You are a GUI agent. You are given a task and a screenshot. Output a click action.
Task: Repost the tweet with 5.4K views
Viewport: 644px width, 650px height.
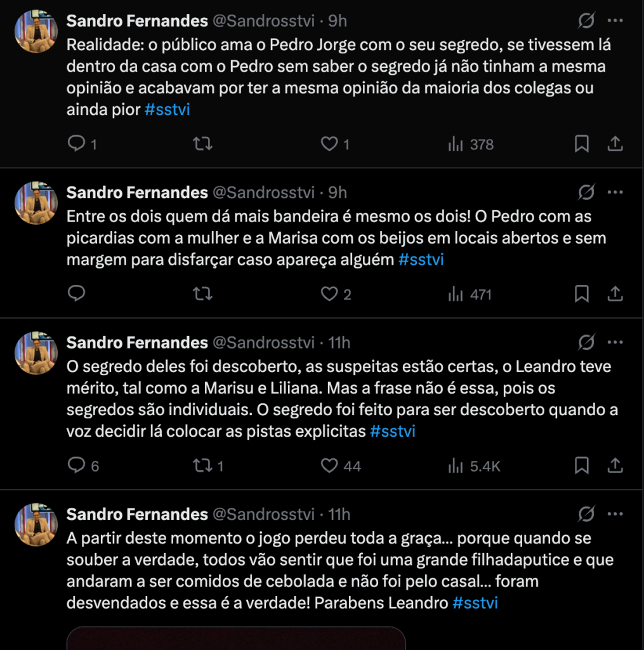(x=202, y=466)
